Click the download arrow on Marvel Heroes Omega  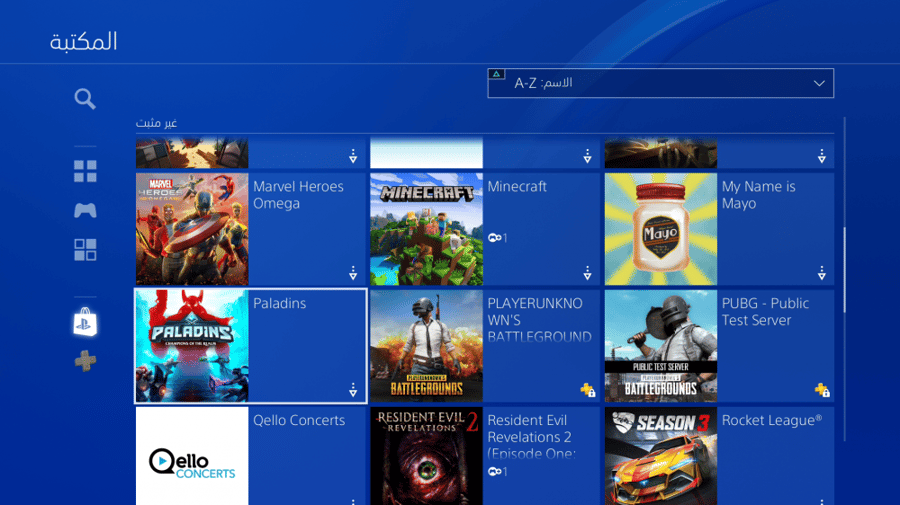[353, 273]
